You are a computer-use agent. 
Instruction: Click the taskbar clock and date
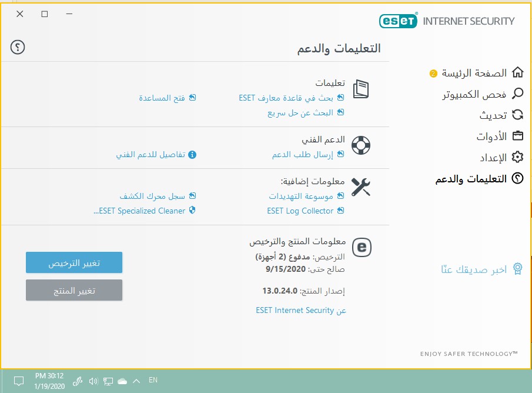tap(49, 381)
